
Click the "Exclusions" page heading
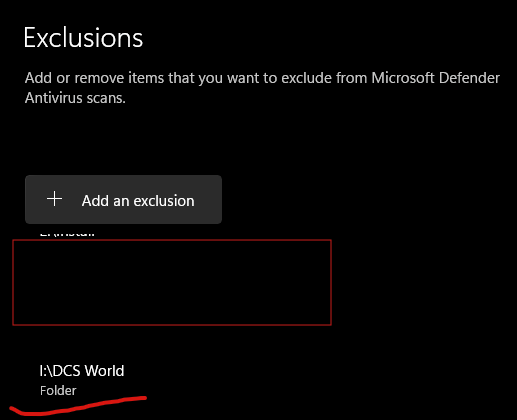(83, 38)
